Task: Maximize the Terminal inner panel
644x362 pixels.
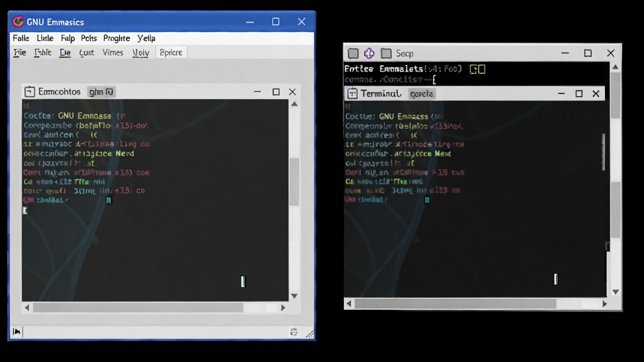Action: (579, 94)
